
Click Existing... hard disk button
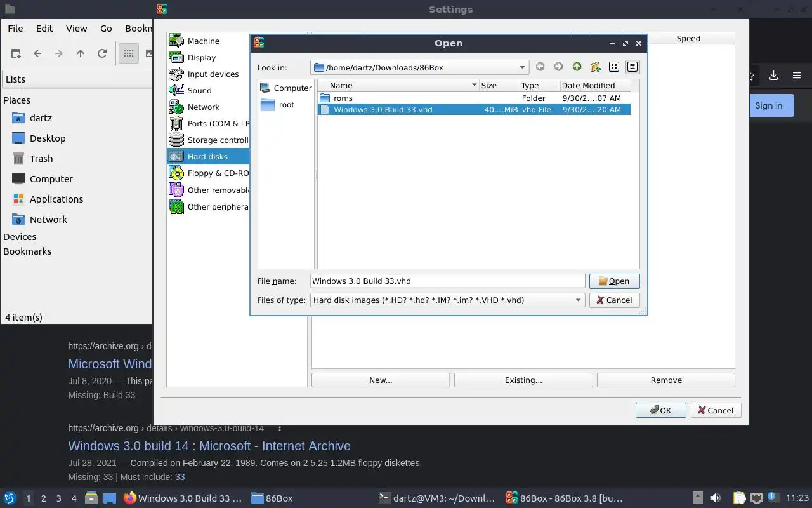523,380
